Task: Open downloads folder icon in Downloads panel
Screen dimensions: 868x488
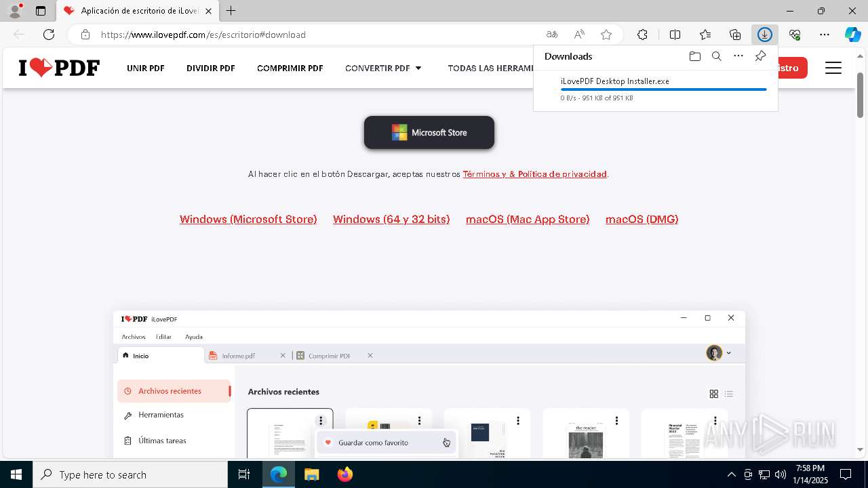Action: 694,56
